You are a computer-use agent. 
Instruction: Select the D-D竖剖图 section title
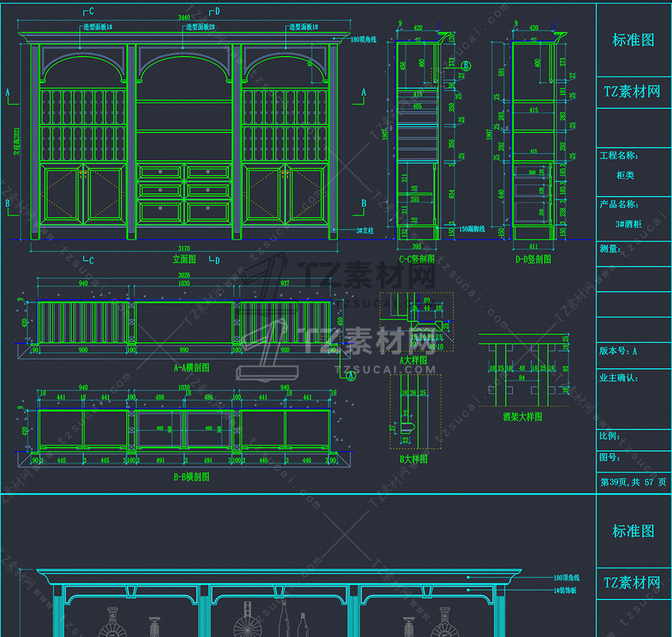[533, 259]
